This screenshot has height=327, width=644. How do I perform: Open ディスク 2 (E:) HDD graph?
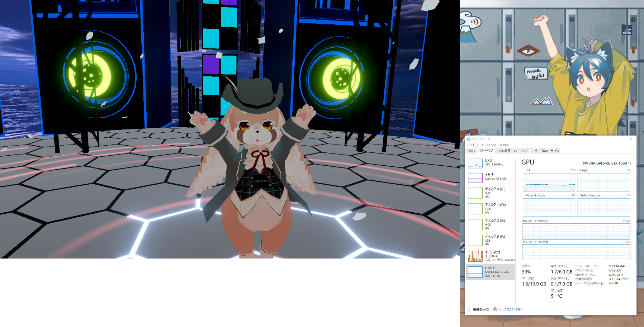[x=475, y=224]
